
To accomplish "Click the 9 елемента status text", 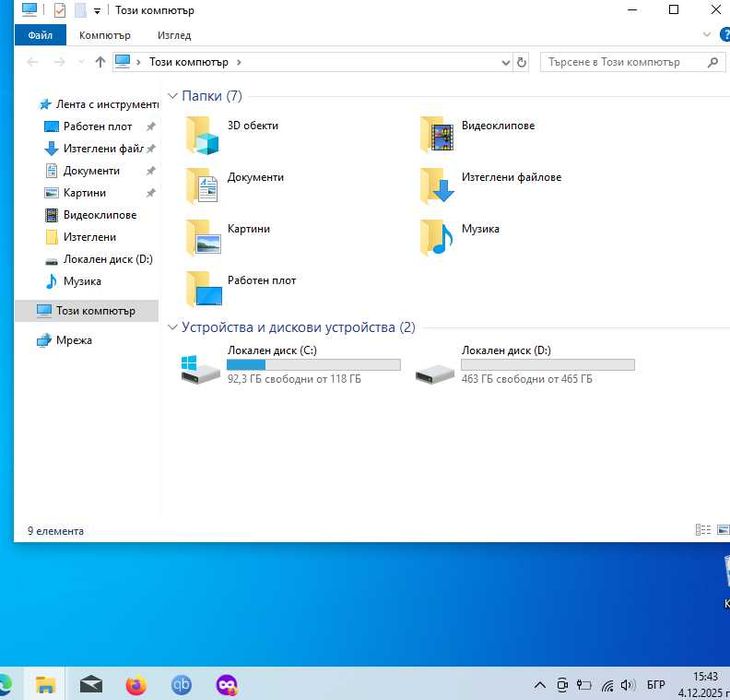I will click(x=55, y=531).
